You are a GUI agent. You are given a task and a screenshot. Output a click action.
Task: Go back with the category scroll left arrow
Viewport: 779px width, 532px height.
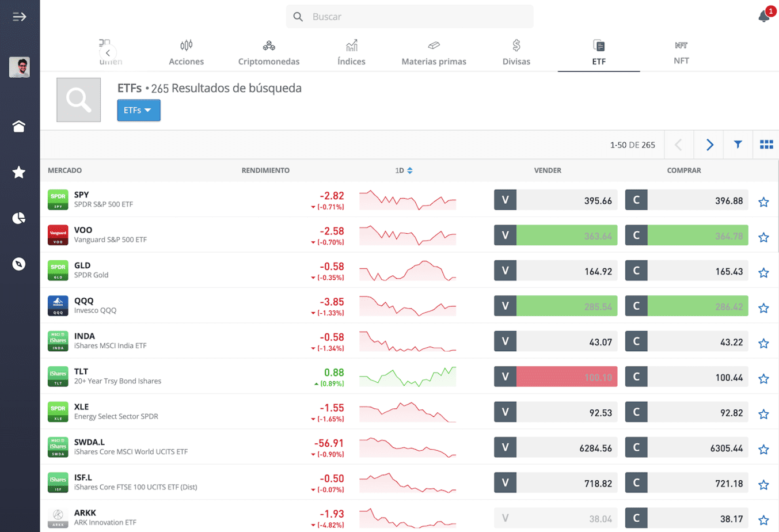tap(108, 53)
